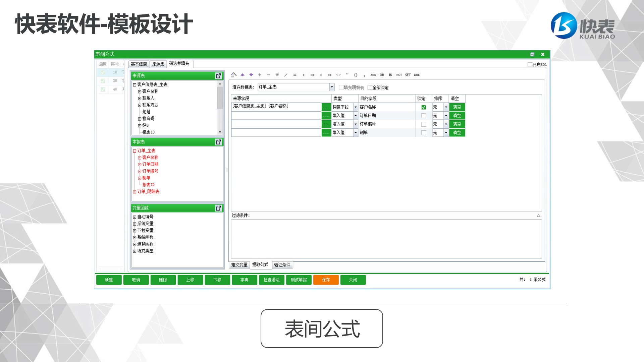Toggle the 填充明细表 checkbox
The width and height of the screenshot is (644, 362).
pyautogui.click(x=341, y=87)
